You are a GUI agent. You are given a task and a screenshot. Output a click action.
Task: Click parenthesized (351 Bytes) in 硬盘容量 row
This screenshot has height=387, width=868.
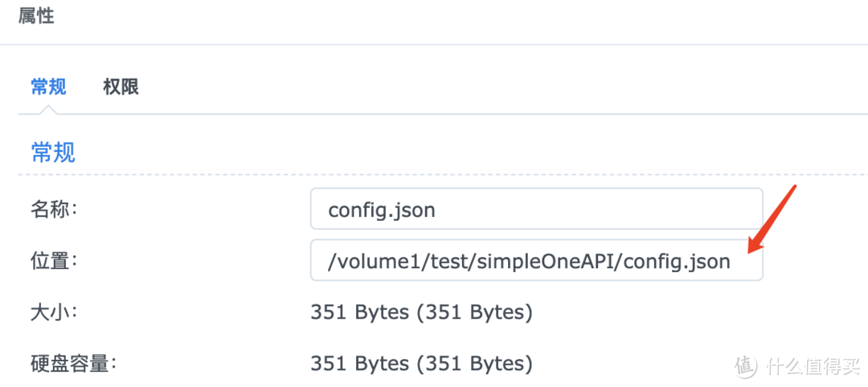coord(475,364)
